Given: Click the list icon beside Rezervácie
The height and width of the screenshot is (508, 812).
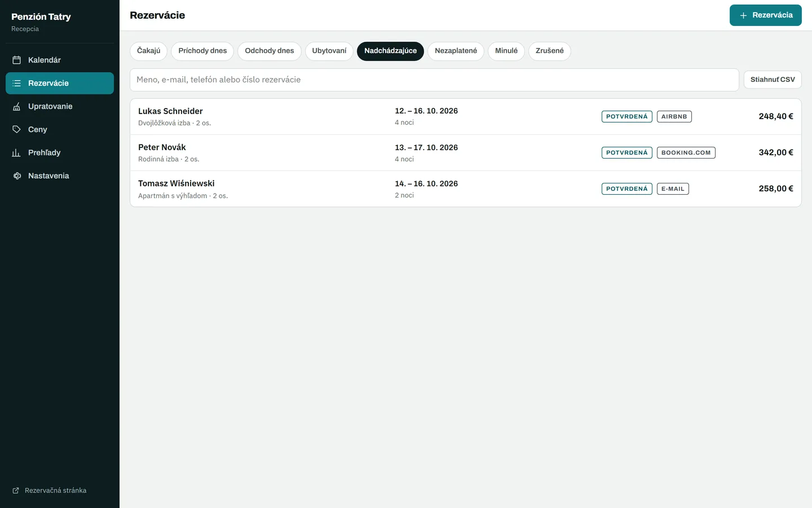Looking at the screenshot, I should [x=17, y=83].
